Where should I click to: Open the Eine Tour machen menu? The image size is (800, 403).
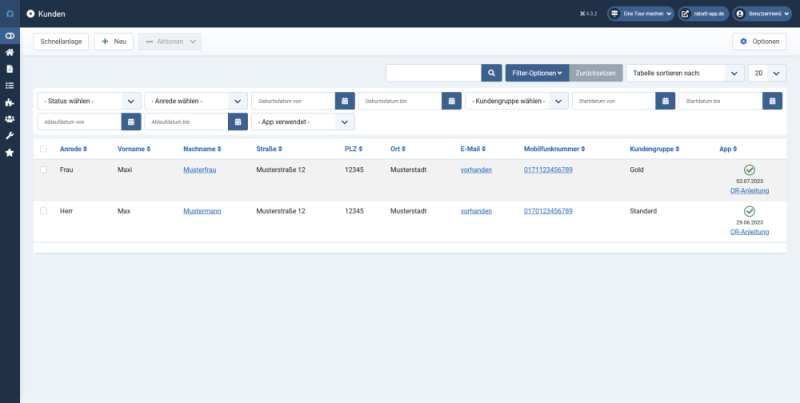pyautogui.click(x=641, y=14)
